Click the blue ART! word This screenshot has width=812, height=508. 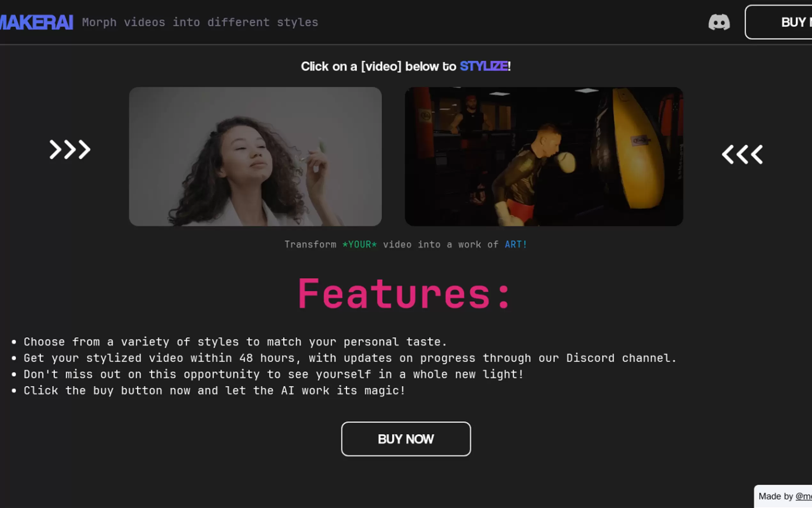pyautogui.click(x=516, y=244)
